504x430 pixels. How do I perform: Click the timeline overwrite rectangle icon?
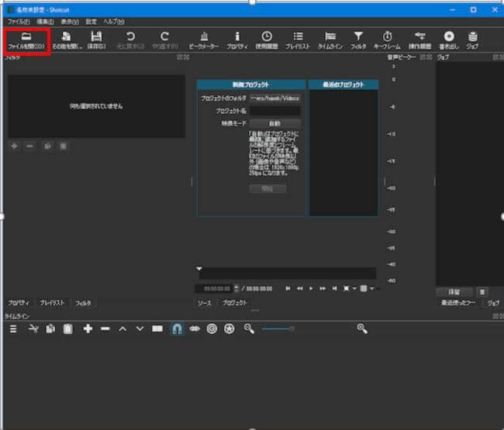click(x=157, y=329)
